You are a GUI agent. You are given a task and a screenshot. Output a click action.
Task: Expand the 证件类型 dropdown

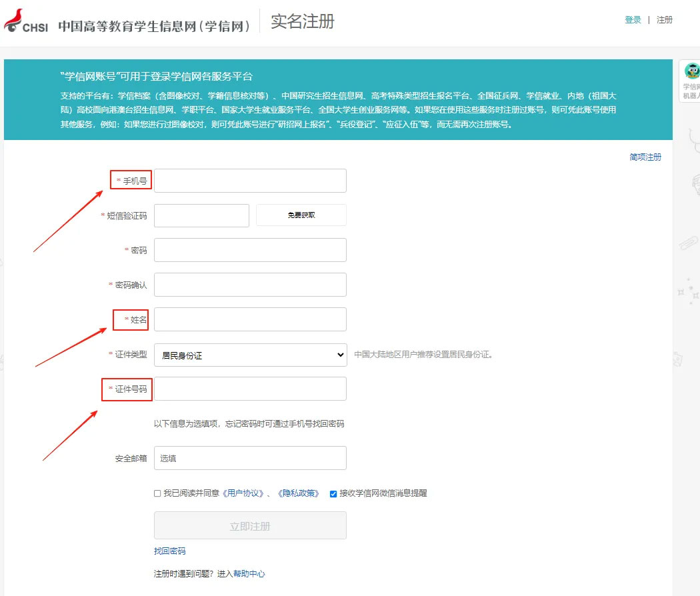250,355
